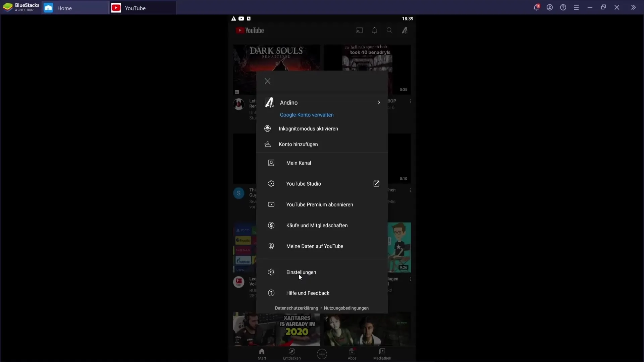Image resolution: width=644 pixels, height=362 pixels.
Task: Click the YouTube notifications bell icon
Action: [375, 30]
